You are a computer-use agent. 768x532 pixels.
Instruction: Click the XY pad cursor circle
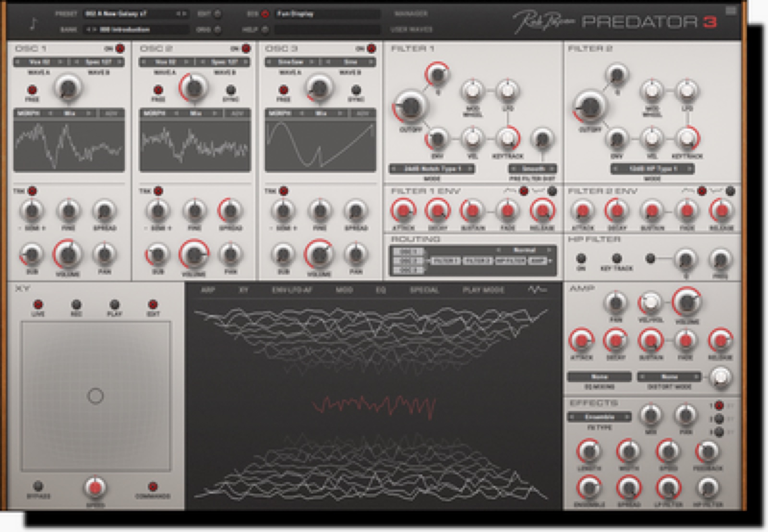[x=96, y=396]
